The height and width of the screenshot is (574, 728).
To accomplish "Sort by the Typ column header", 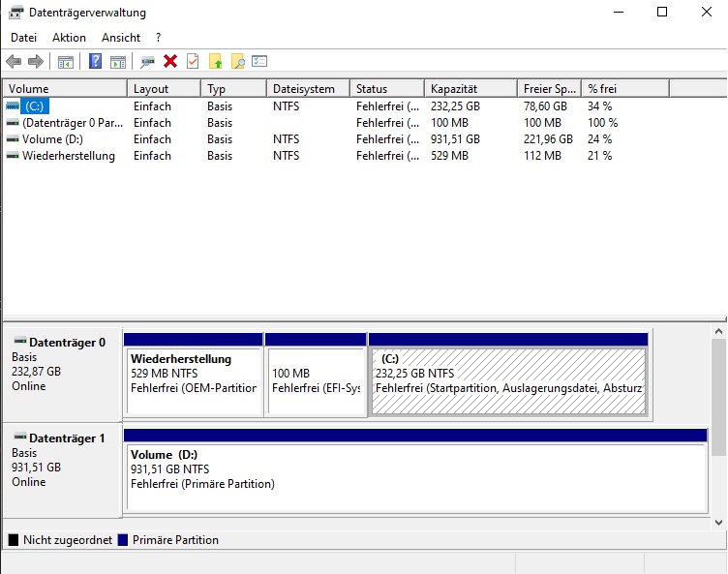I will [x=234, y=89].
